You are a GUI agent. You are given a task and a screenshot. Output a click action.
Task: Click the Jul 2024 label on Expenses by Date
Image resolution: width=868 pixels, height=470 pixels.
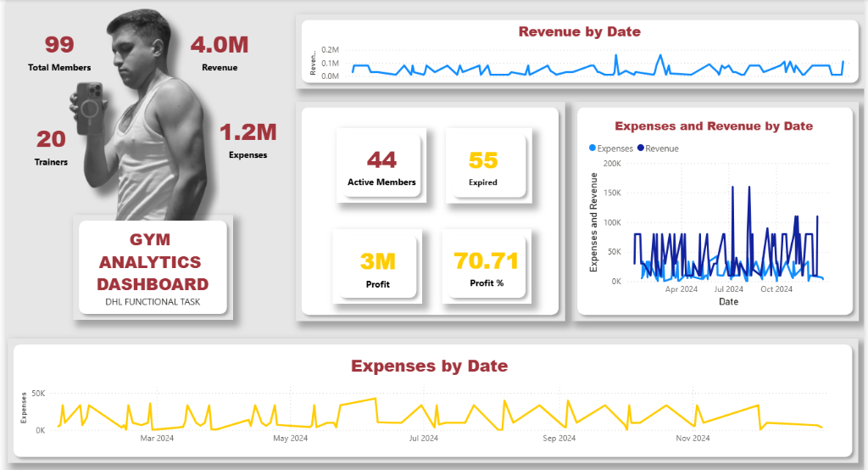(423, 438)
